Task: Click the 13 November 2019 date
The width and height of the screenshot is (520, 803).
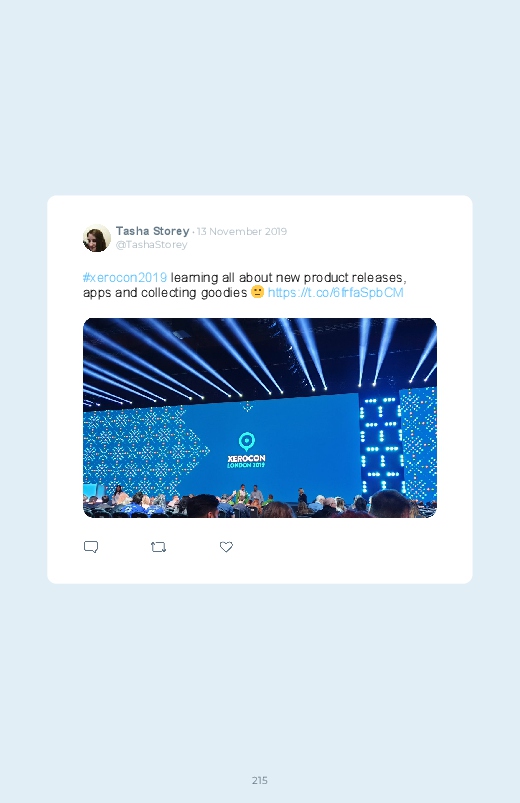Action: click(242, 231)
